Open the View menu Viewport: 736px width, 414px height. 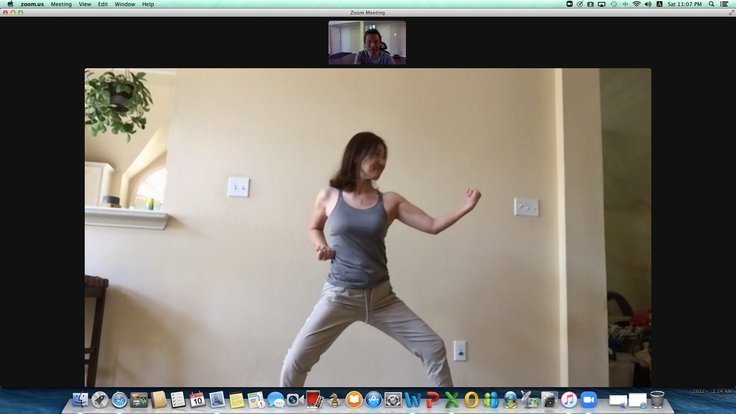[x=84, y=4]
